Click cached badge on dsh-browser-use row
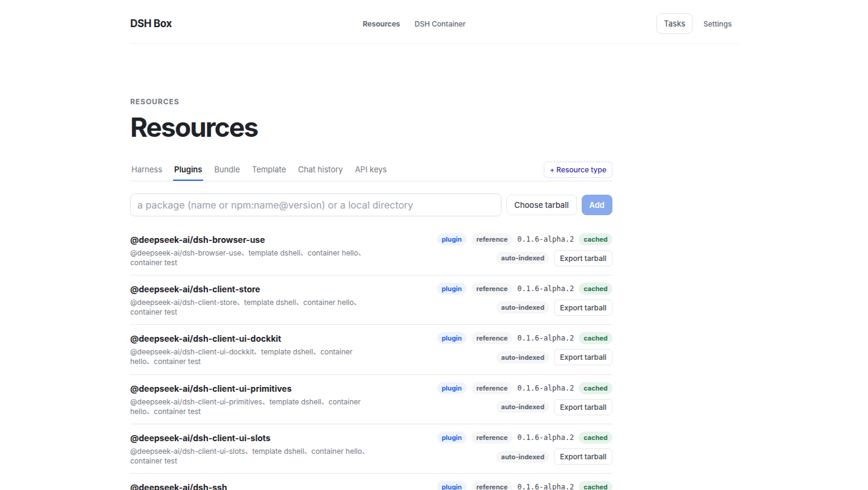868x490 pixels. pyautogui.click(x=596, y=239)
